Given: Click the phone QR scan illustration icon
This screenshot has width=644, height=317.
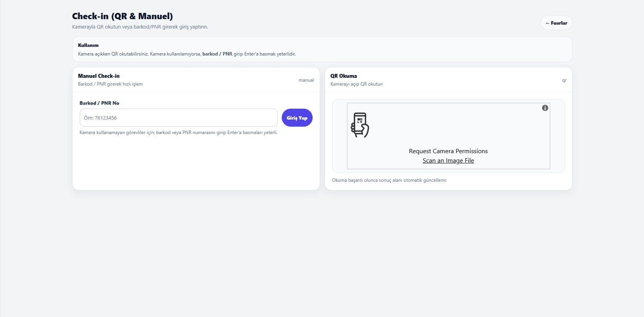Looking at the screenshot, I should click(x=360, y=125).
